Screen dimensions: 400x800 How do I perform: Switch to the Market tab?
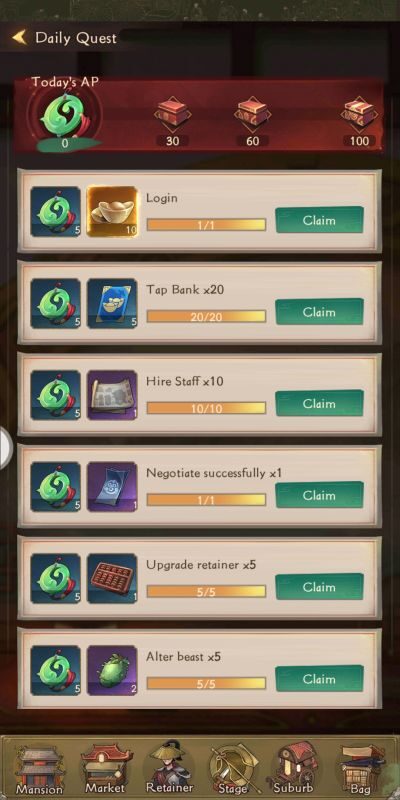pyautogui.click(x=105, y=769)
